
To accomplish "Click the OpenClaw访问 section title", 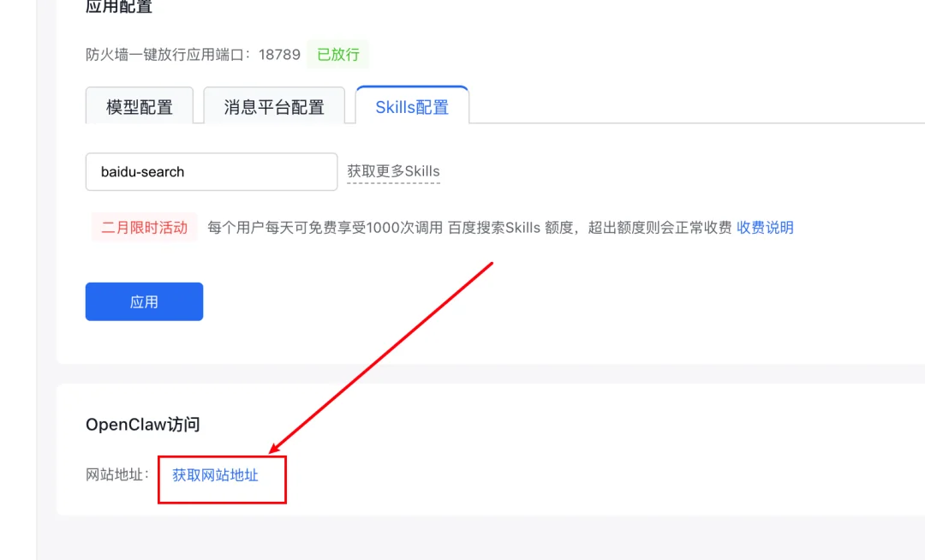I will (x=143, y=424).
